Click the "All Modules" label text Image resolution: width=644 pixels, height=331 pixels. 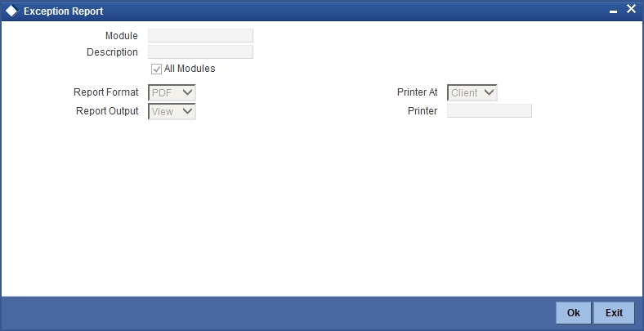(190, 69)
